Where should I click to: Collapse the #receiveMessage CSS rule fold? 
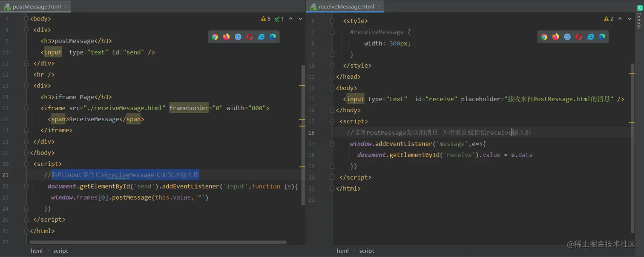pyautogui.click(x=333, y=32)
